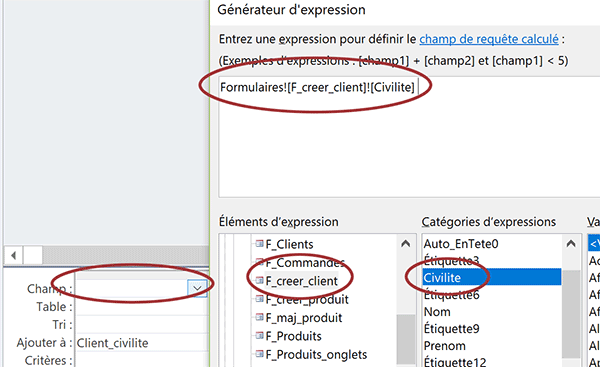Screen dimensions: 600x367
Task: Select Prenom in the expression categories
Action: [444, 345]
